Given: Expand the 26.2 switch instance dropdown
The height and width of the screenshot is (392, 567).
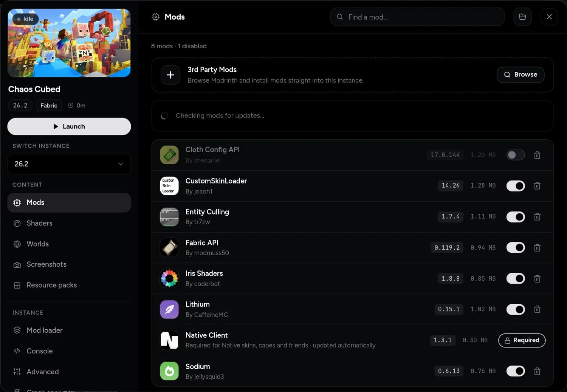Looking at the screenshot, I should click(69, 164).
